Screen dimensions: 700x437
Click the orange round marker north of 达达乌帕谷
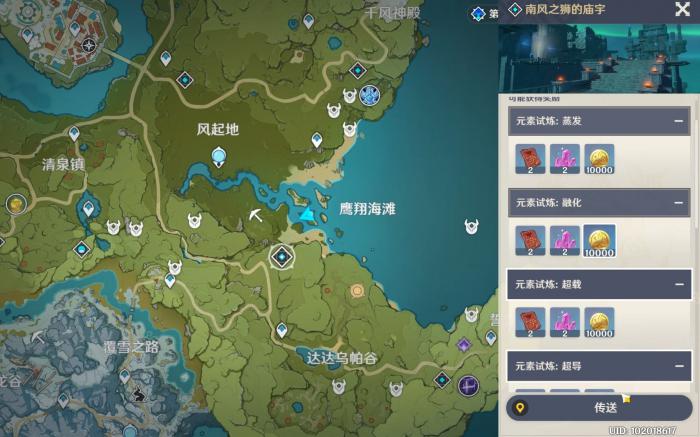click(357, 291)
